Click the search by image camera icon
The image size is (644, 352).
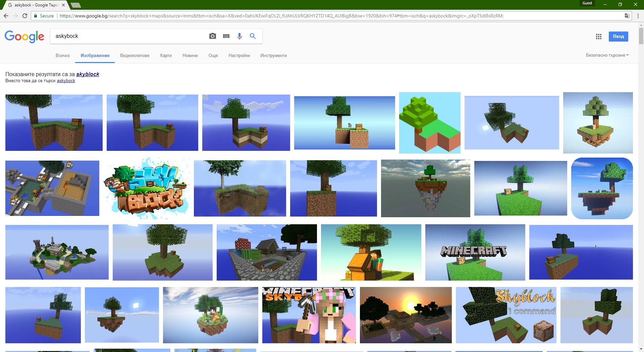click(212, 36)
